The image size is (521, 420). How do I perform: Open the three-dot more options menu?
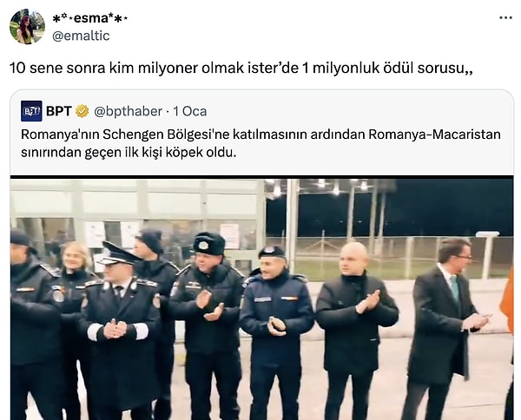[505, 18]
